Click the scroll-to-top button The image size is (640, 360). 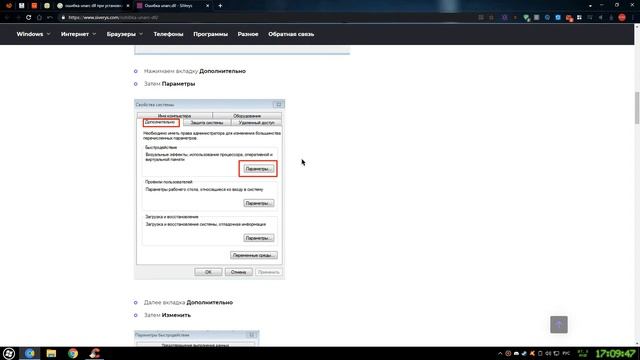[559, 324]
